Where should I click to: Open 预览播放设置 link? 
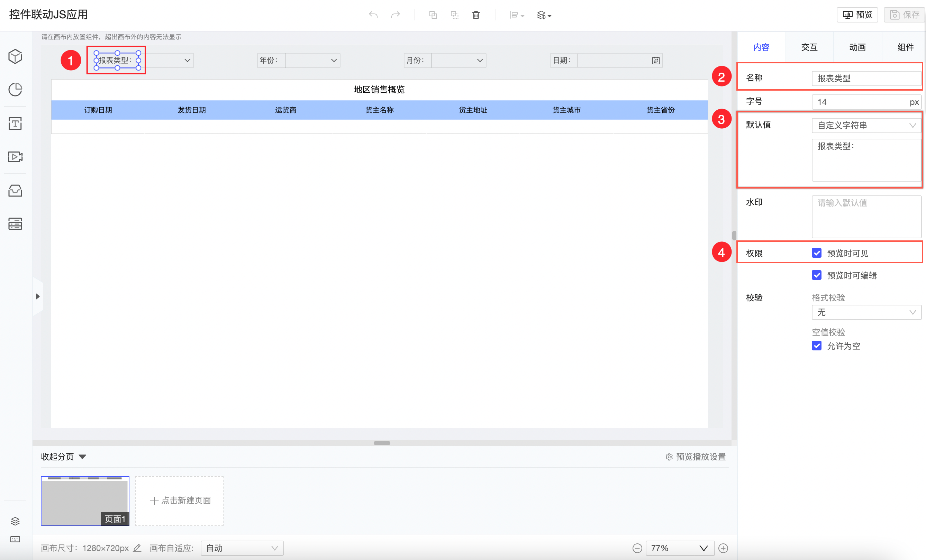696,457
